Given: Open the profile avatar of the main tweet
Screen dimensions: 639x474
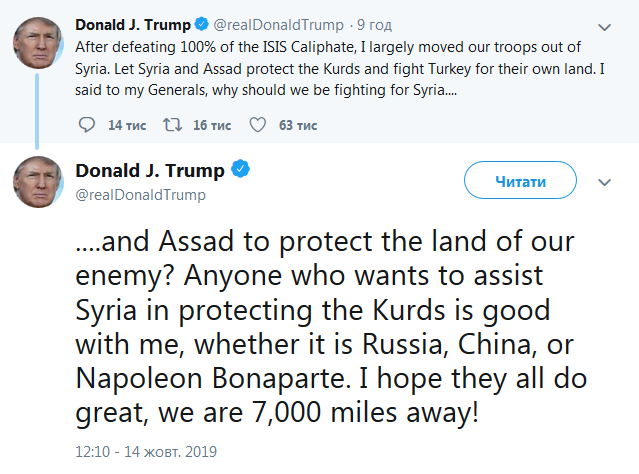Looking at the screenshot, I should pyautogui.click(x=39, y=182).
